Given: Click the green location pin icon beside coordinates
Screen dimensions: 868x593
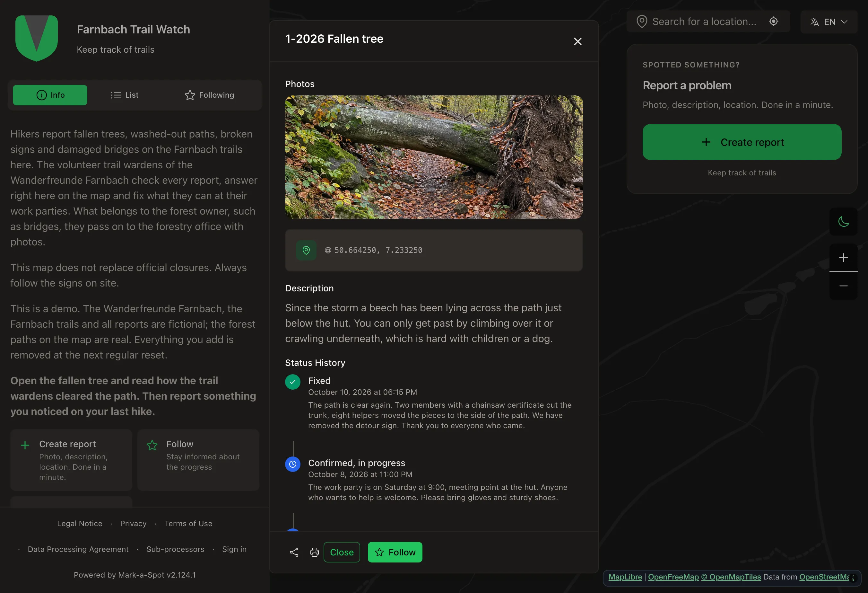Looking at the screenshot, I should coord(306,250).
